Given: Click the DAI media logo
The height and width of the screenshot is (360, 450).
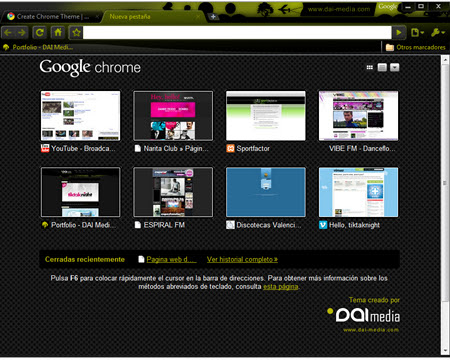Looking at the screenshot, I should [364, 315].
